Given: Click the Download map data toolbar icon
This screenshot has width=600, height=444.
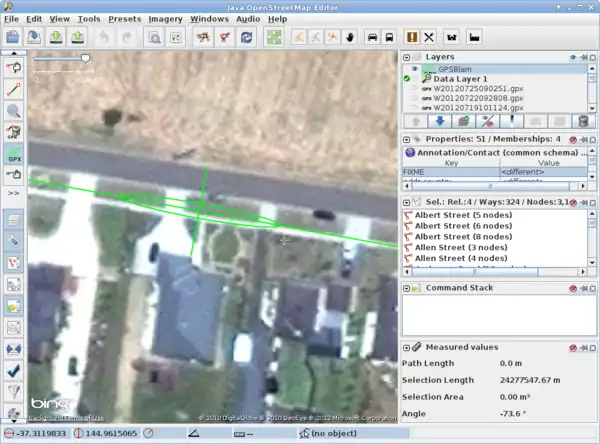Looking at the screenshot, I should tap(56, 37).
